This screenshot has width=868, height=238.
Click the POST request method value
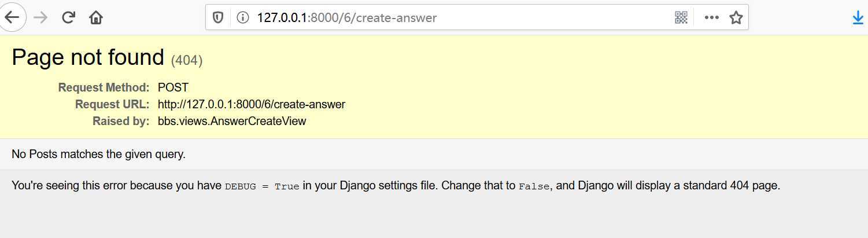(x=173, y=88)
